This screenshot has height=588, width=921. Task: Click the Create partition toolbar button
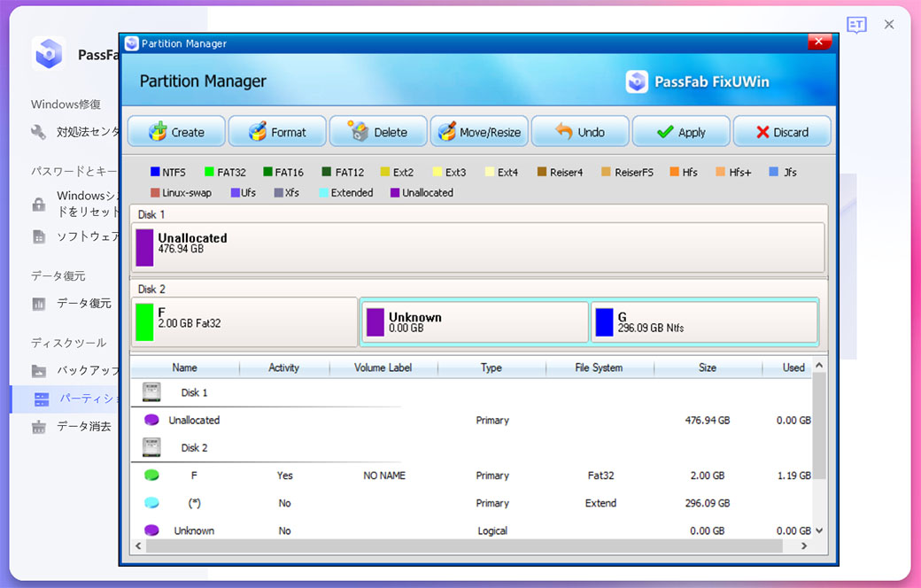click(176, 132)
